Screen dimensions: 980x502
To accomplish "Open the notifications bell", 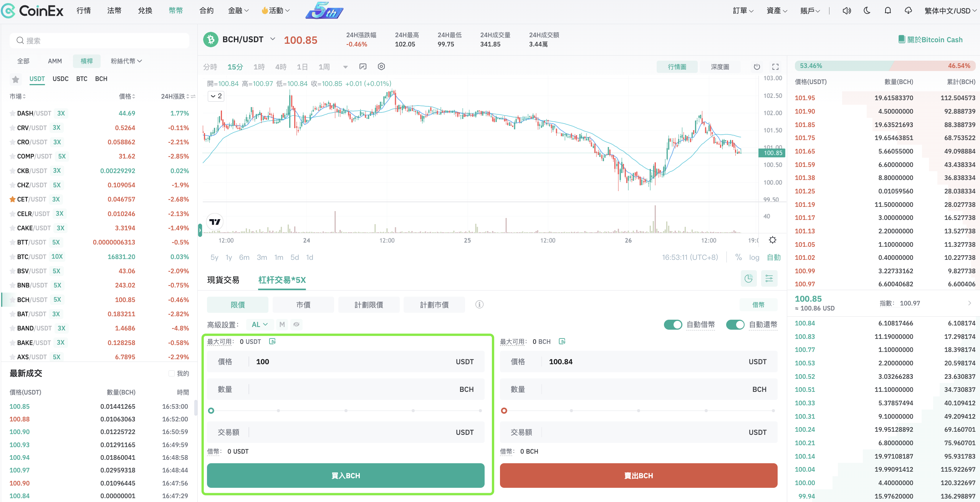I will click(888, 10).
